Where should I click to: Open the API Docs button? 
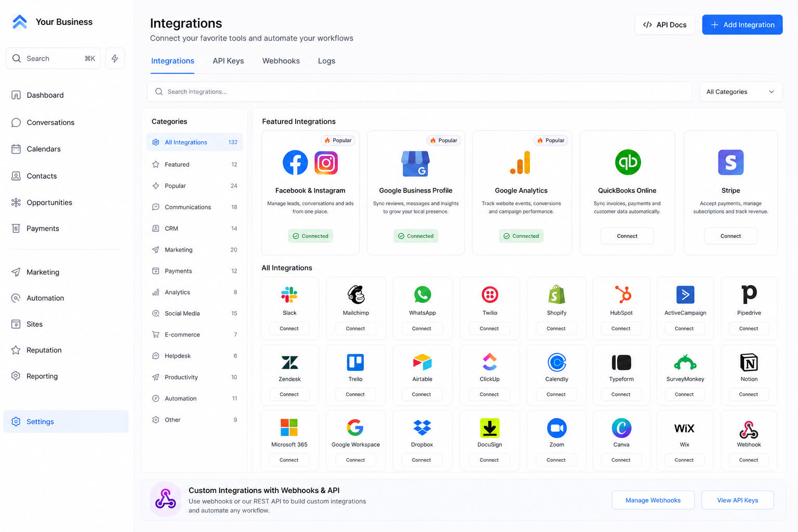[664, 24]
